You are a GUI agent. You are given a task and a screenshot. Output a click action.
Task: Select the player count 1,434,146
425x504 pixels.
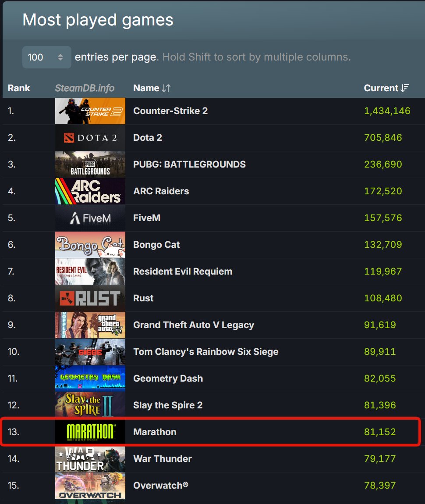[387, 111]
